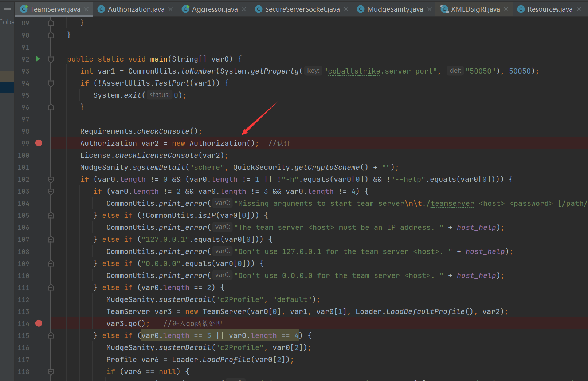The image size is (588, 381).
Task: Click the class icon on MudgeSanity.java tab
Action: click(x=361, y=9)
